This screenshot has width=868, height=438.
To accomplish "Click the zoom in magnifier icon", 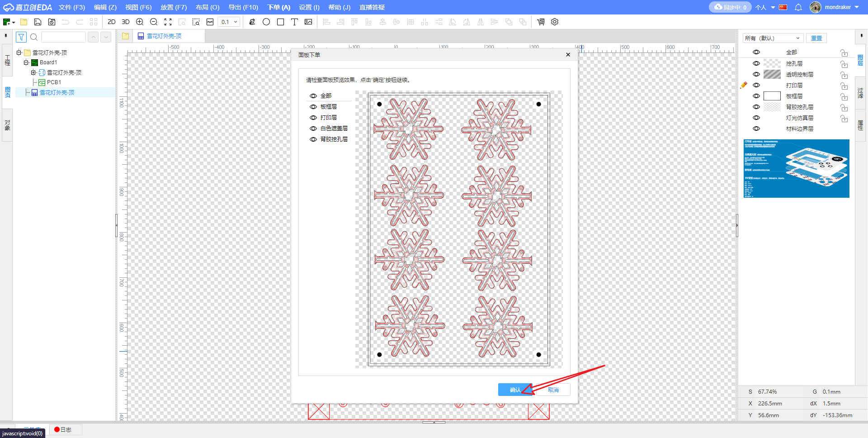I will click(140, 22).
